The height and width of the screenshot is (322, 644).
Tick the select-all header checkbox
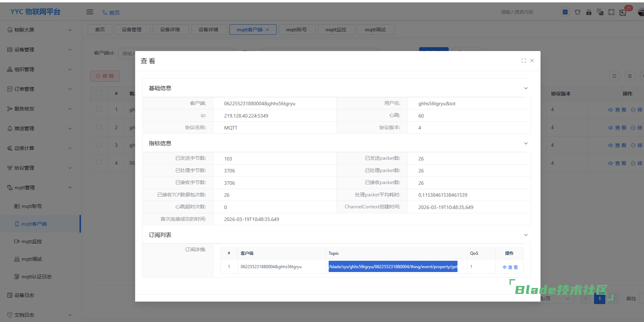click(99, 93)
